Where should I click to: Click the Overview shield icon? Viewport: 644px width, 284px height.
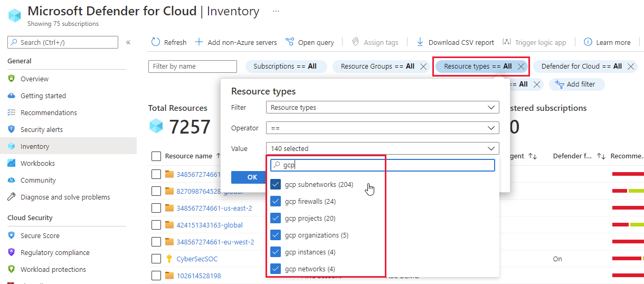[x=12, y=79]
